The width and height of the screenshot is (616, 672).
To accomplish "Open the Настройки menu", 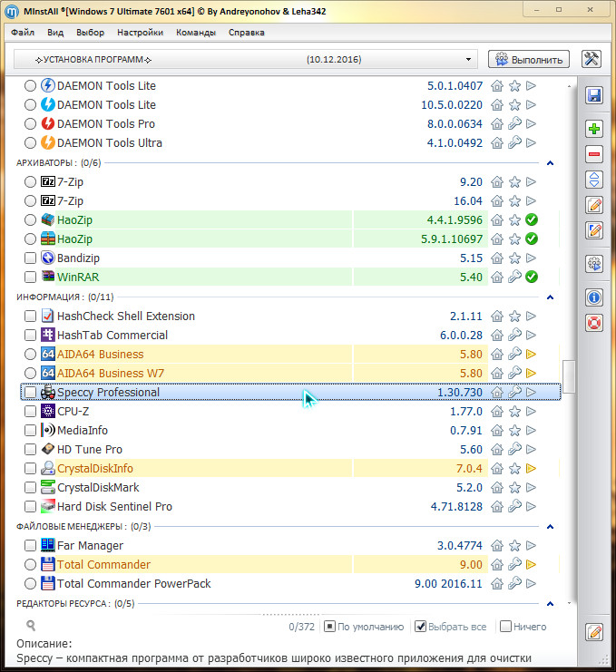I will pyautogui.click(x=141, y=33).
